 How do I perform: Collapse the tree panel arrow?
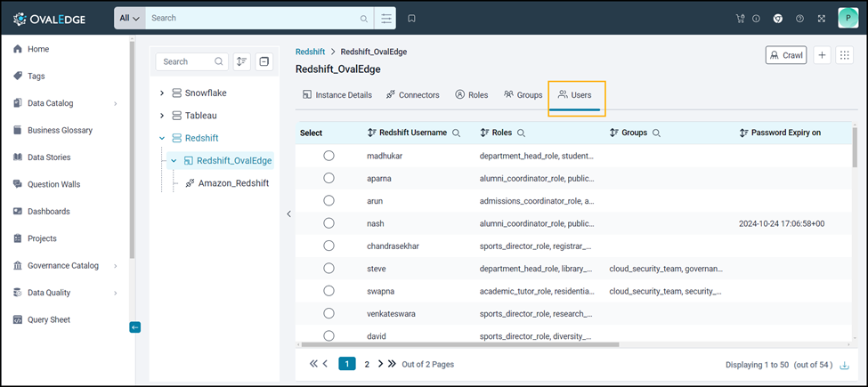tap(288, 214)
